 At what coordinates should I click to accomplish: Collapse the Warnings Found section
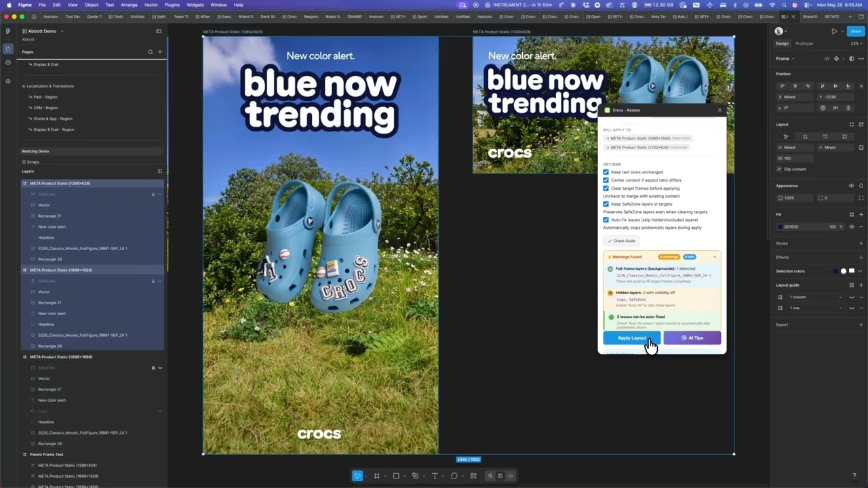click(x=714, y=257)
